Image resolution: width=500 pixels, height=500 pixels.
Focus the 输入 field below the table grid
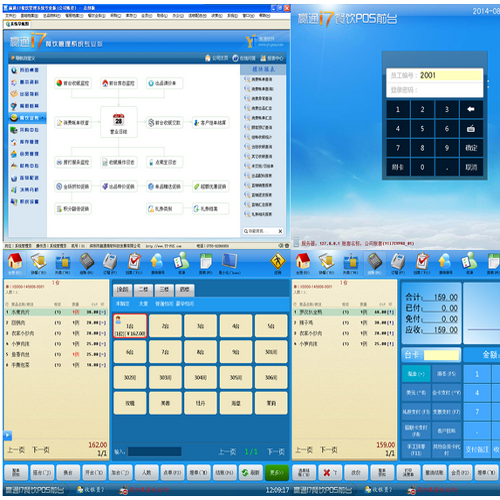point(154,451)
